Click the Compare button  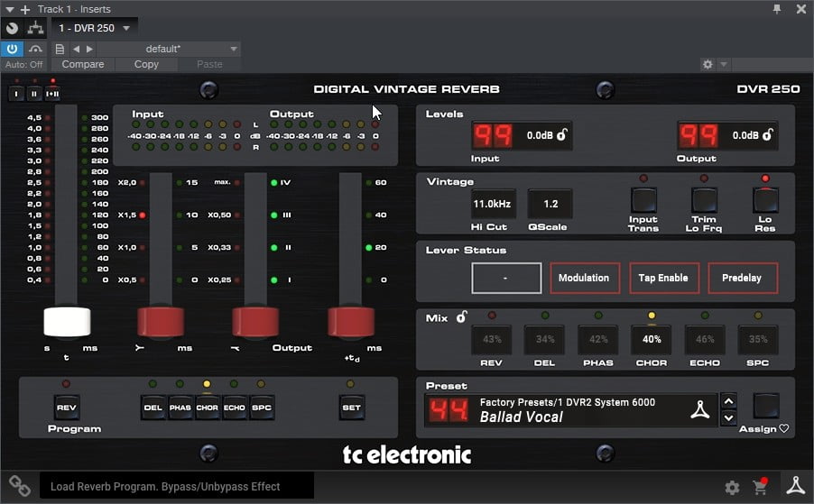[82, 64]
